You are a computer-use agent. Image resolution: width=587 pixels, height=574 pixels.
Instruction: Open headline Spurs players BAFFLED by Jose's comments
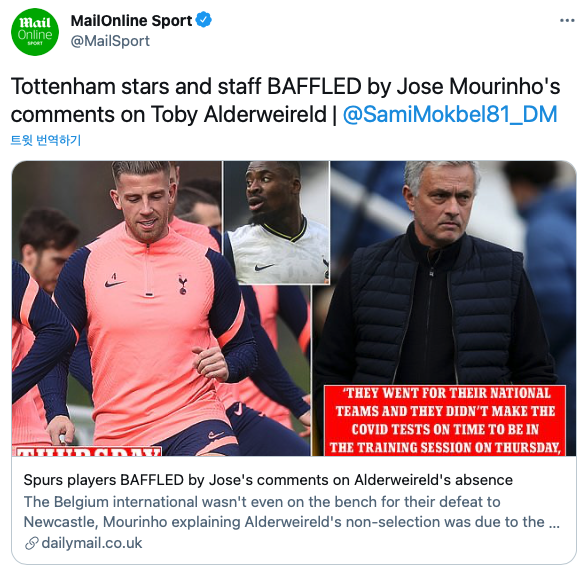click(x=268, y=480)
